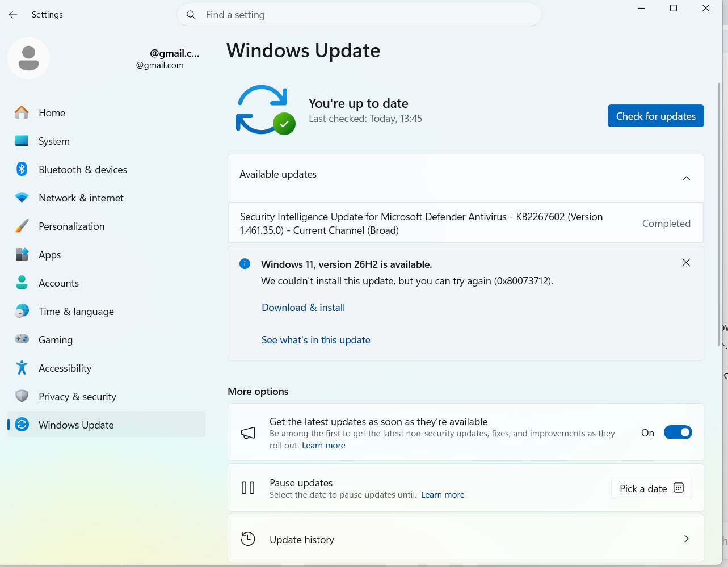The height and width of the screenshot is (567, 728).
Task: Click the search magnifier icon
Action: tap(191, 15)
